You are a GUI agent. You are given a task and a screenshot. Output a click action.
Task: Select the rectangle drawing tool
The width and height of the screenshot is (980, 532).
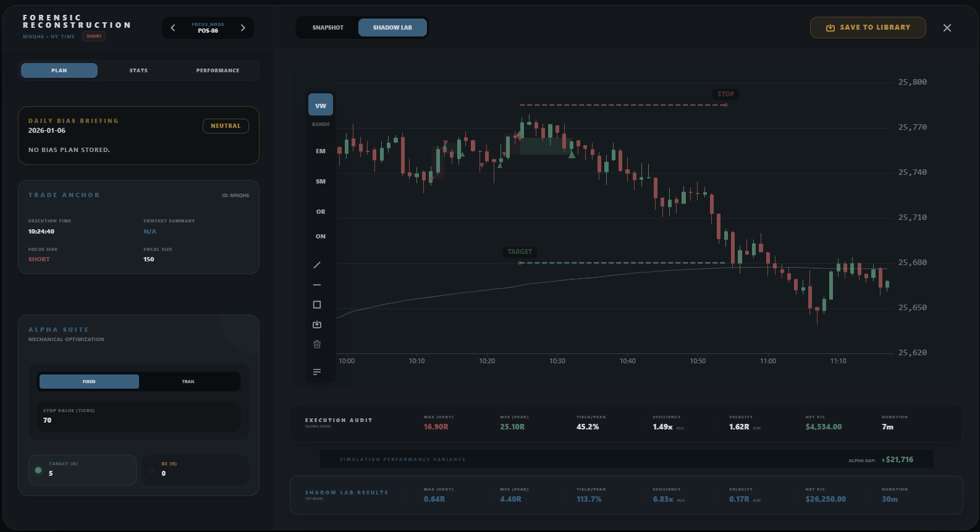point(317,305)
